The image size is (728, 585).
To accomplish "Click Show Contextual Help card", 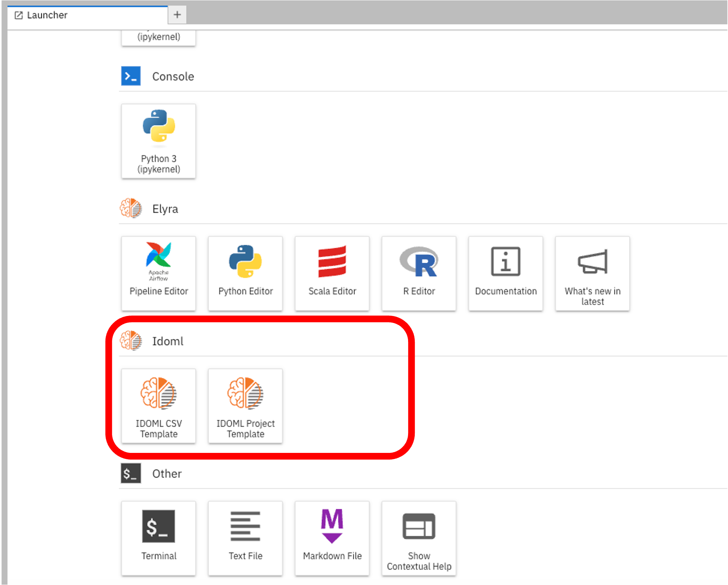I will [x=419, y=538].
